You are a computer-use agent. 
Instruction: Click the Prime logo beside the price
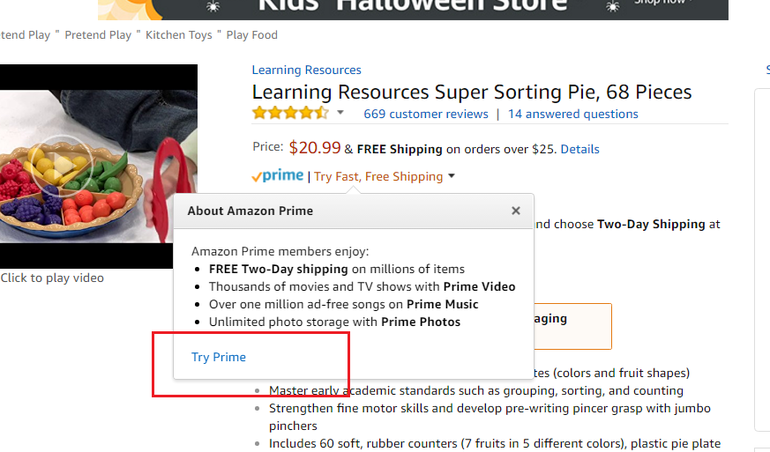(277, 176)
